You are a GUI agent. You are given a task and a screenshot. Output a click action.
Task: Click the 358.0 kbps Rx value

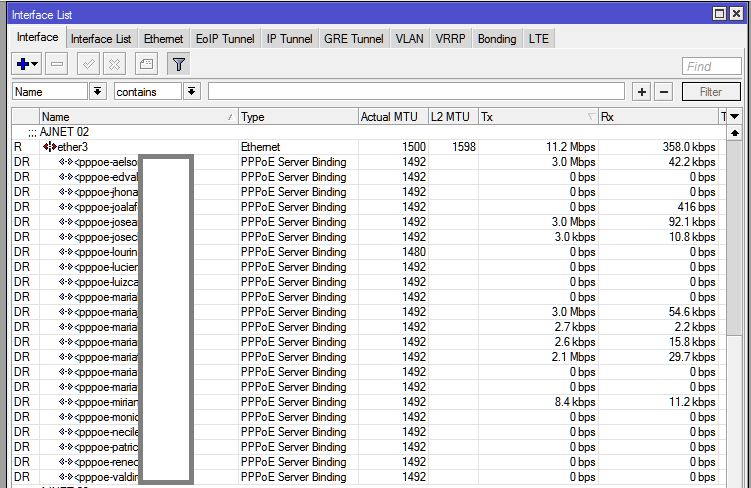(x=689, y=147)
